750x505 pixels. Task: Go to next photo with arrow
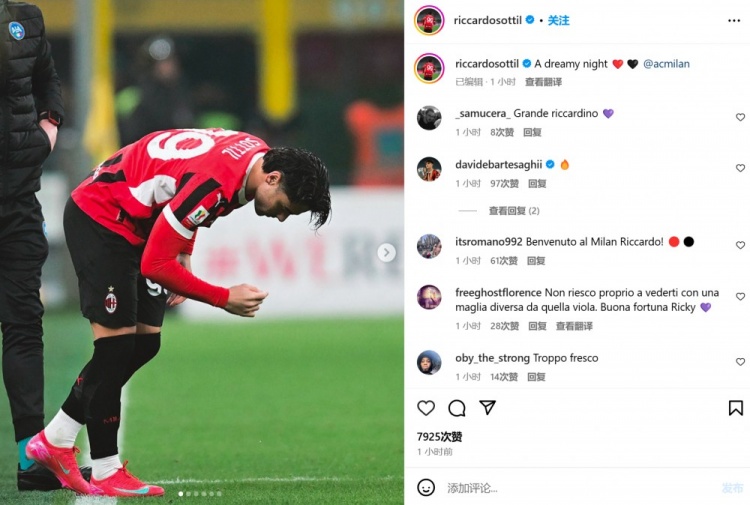(386, 252)
